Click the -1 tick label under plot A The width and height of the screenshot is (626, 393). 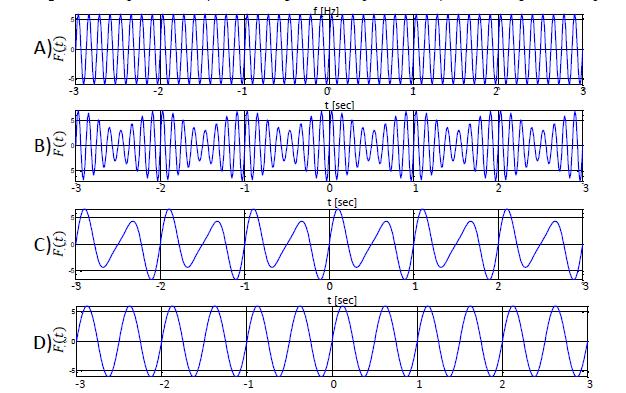tap(242, 91)
